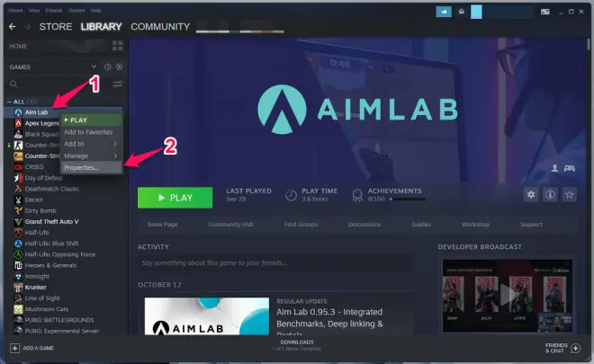
Task: Click the play time clock icon
Action: coord(291,195)
